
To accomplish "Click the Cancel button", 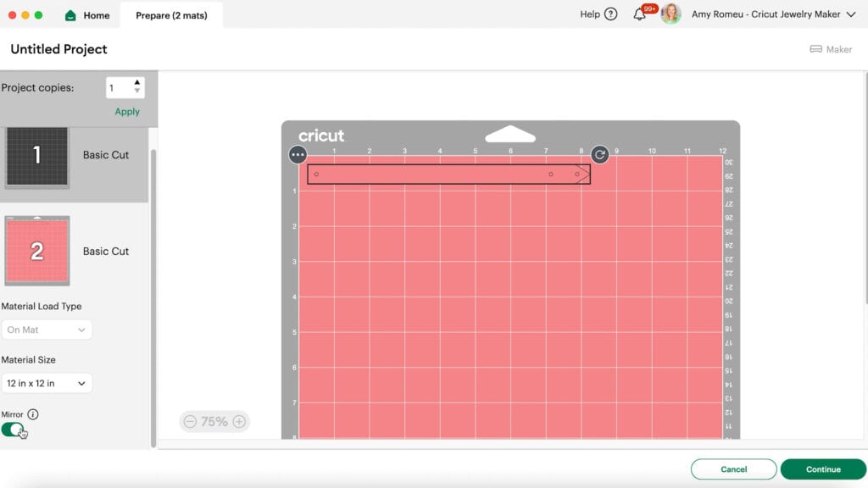I will [733, 469].
